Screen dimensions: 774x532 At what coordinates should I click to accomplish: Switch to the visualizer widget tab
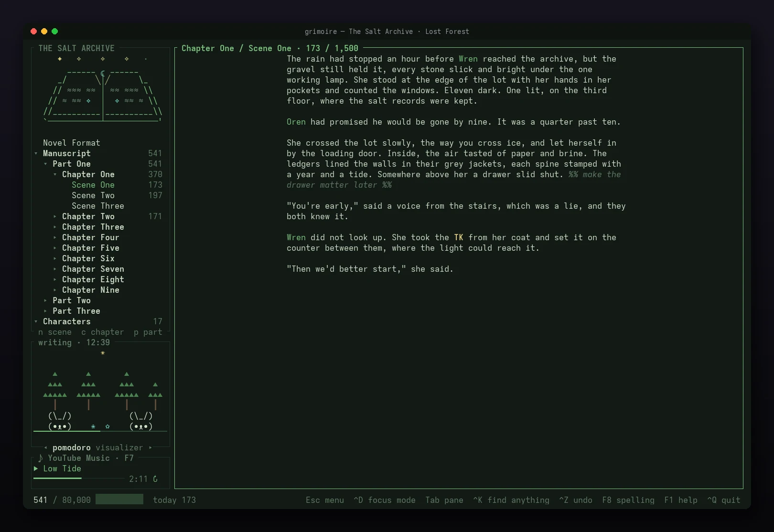pos(119,447)
